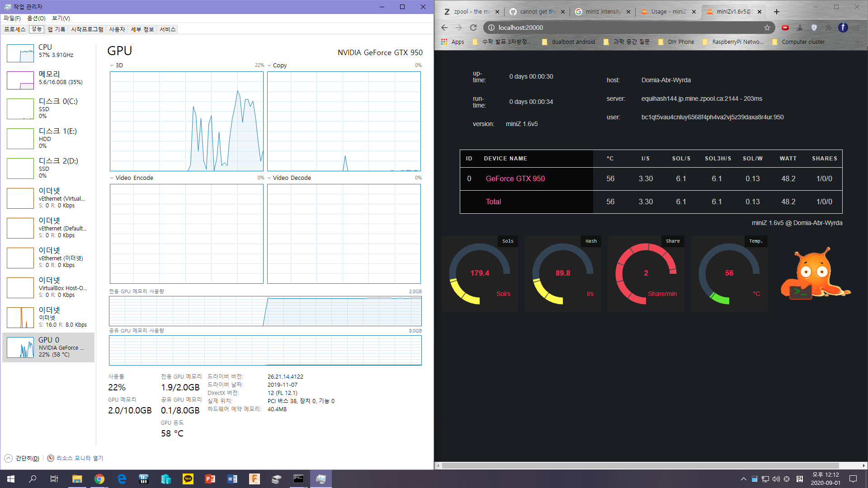Click the YouTube extension icon in Chrome
This screenshot has height=488, width=868.
pyautogui.click(x=785, y=28)
